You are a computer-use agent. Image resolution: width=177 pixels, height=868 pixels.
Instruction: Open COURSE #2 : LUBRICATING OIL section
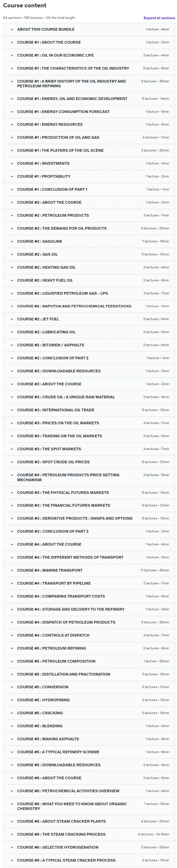point(89,332)
